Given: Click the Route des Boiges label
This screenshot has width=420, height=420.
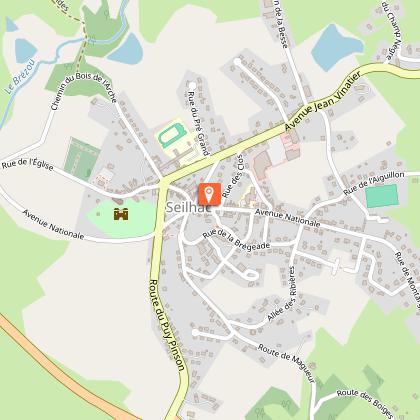Looking at the screenshot, I should point(365,403).
